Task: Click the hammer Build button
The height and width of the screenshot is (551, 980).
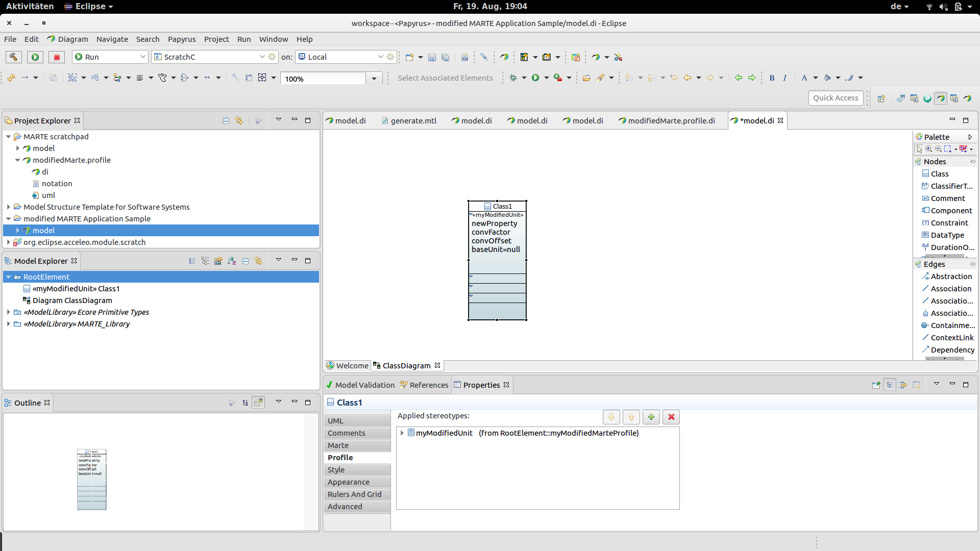Action: 14,57
